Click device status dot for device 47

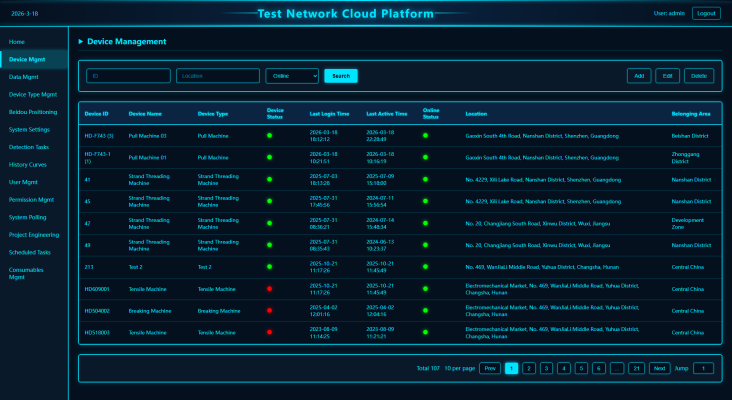click(269, 223)
